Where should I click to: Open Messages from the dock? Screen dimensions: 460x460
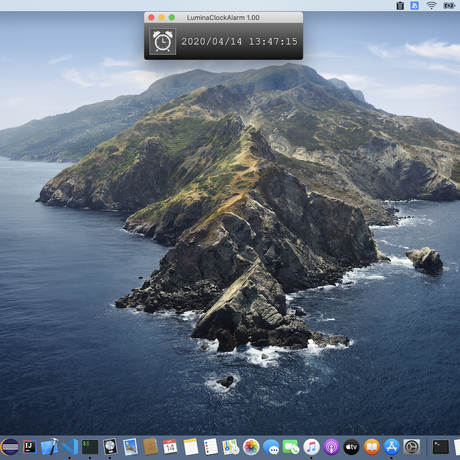click(x=271, y=447)
